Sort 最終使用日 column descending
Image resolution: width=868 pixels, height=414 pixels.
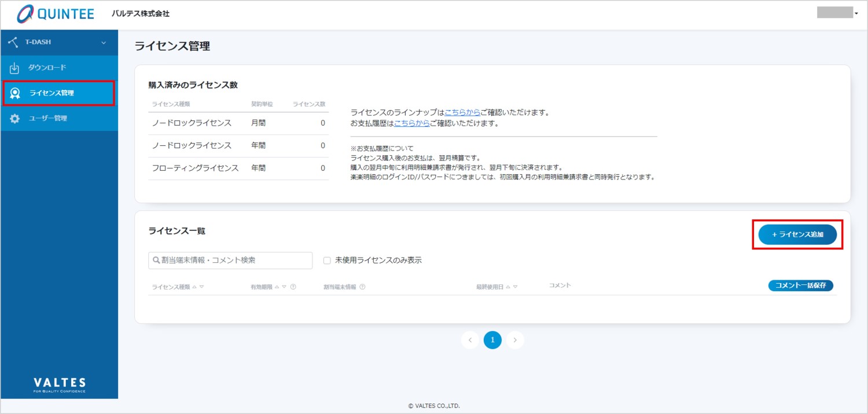pyautogui.click(x=515, y=287)
